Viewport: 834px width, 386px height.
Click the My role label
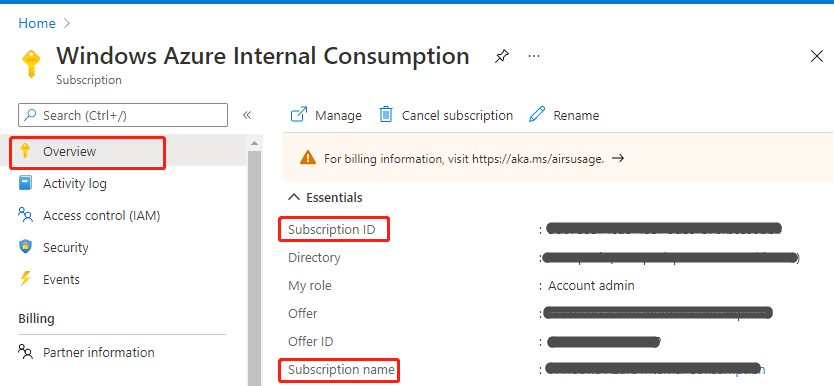click(x=310, y=286)
